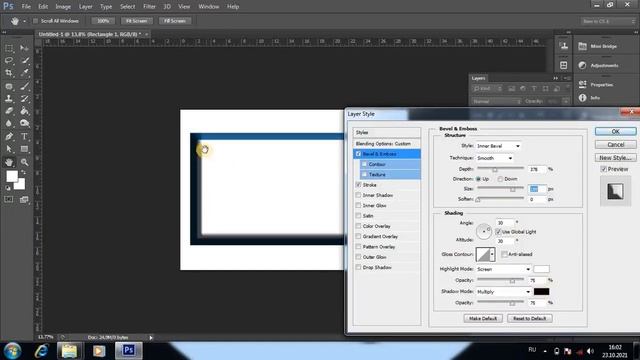This screenshot has width=640, height=360.
Task: Open the Shadow Mode dropdown
Action: pyautogui.click(x=504, y=292)
